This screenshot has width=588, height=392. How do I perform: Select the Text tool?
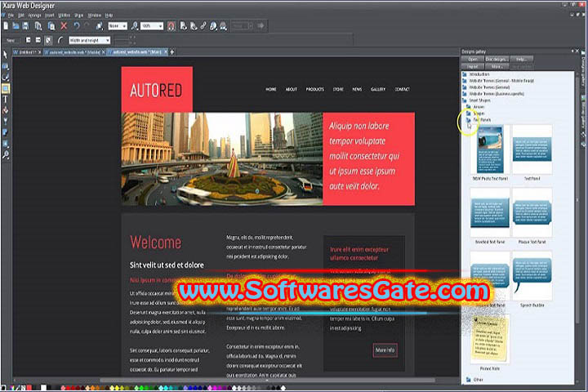coord(5,100)
